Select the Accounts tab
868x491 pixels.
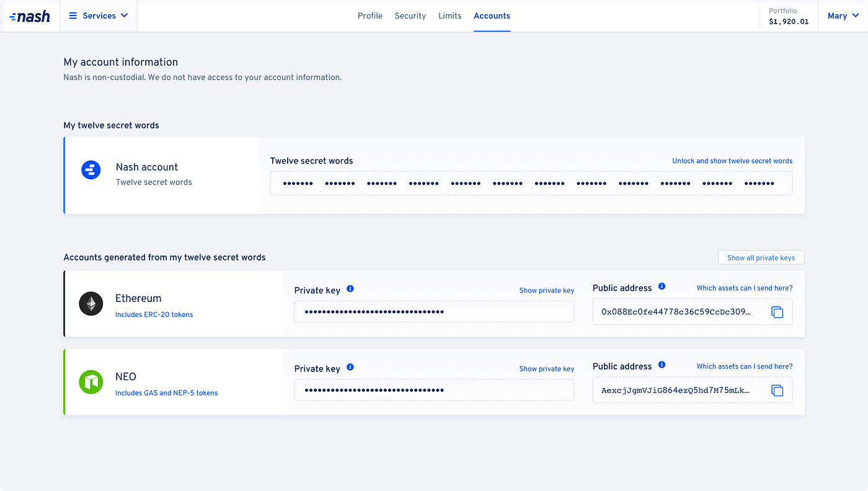pyautogui.click(x=492, y=15)
